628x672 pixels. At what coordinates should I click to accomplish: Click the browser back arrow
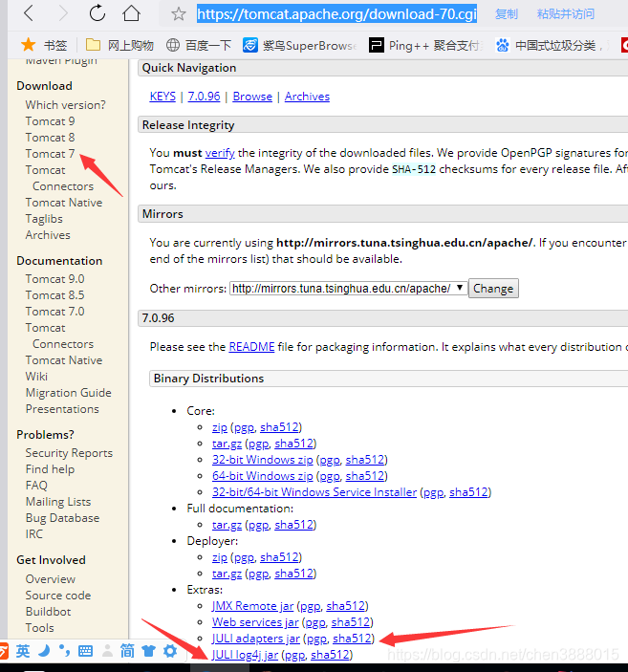click(29, 13)
